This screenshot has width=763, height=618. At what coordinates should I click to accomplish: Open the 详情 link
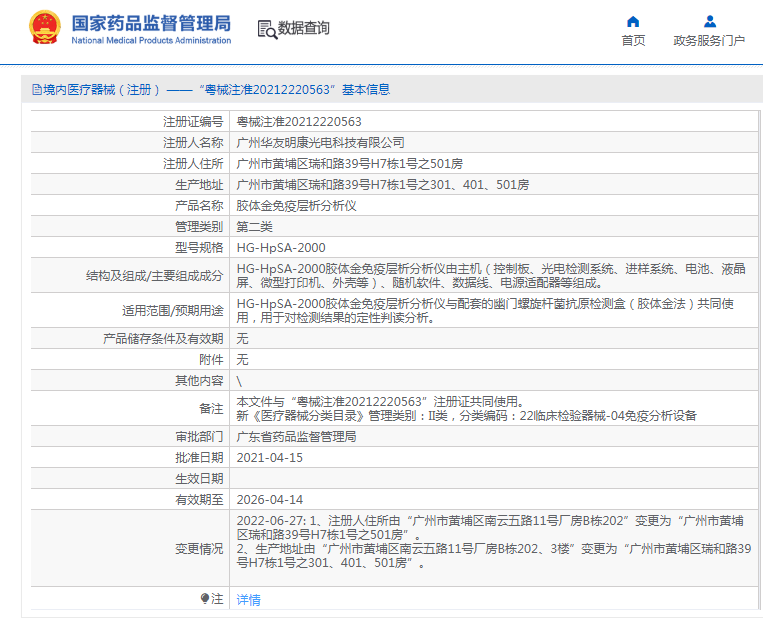(x=248, y=600)
